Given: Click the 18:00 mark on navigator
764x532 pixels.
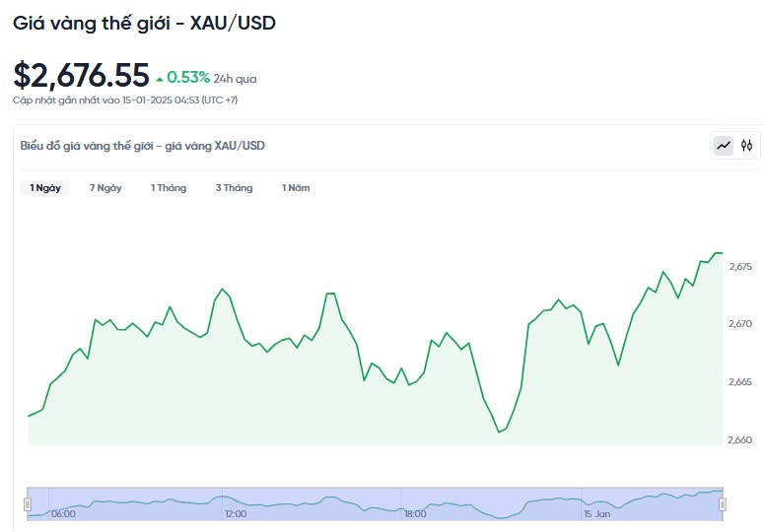Looking at the screenshot, I should click(415, 513).
